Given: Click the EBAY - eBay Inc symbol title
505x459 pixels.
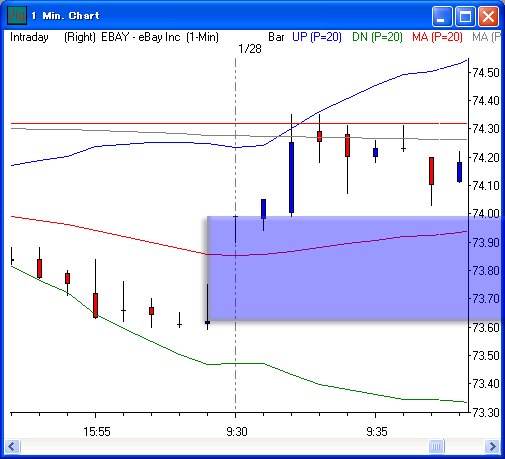Looking at the screenshot, I should click(141, 37).
